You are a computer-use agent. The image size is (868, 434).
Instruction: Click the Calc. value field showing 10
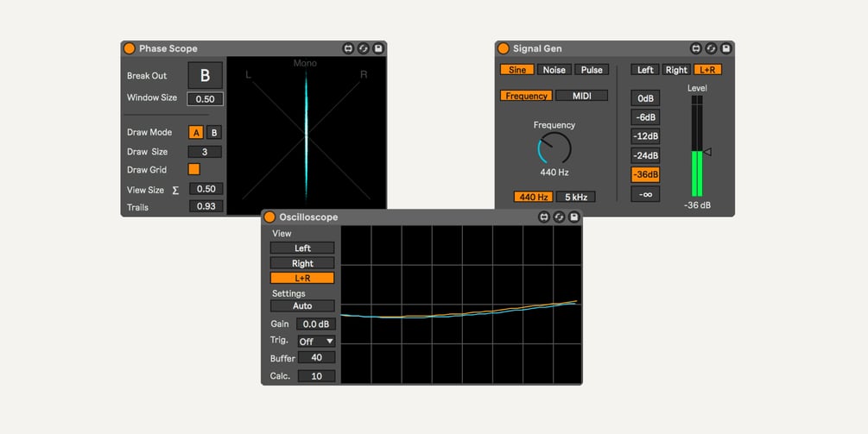pos(317,376)
